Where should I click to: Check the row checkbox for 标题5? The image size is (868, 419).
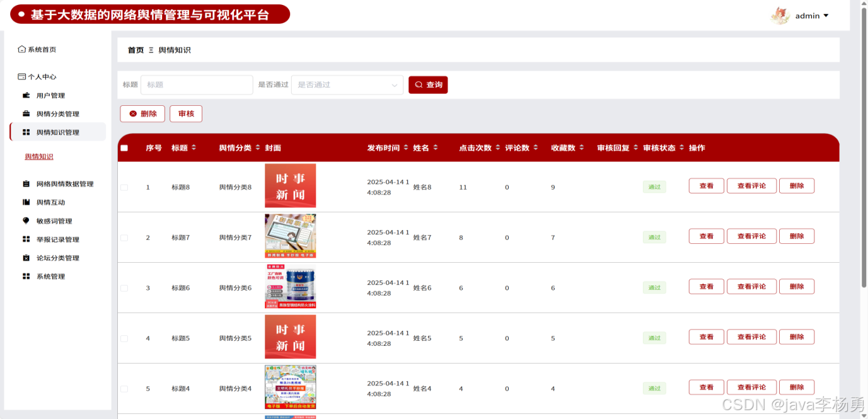[124, 338]
